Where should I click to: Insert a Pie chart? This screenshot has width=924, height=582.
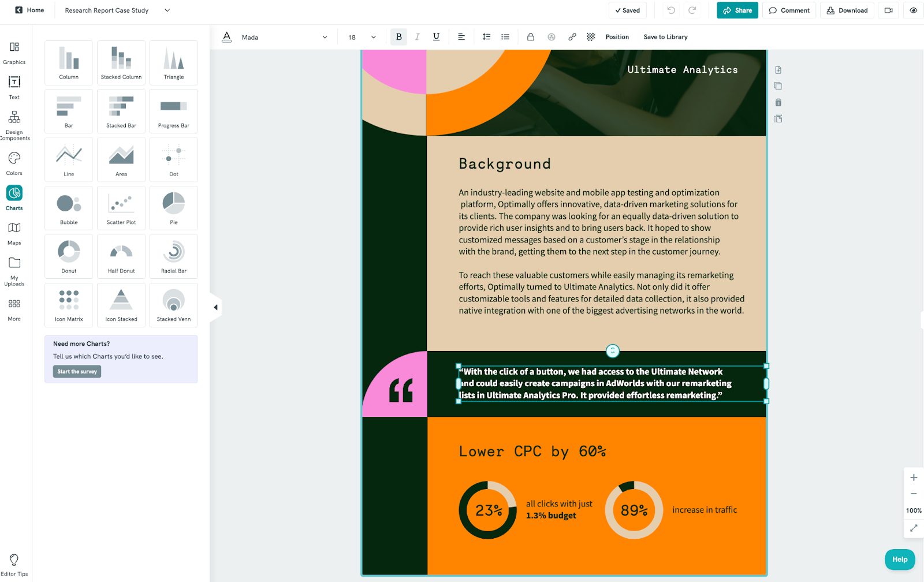point(174,208)
